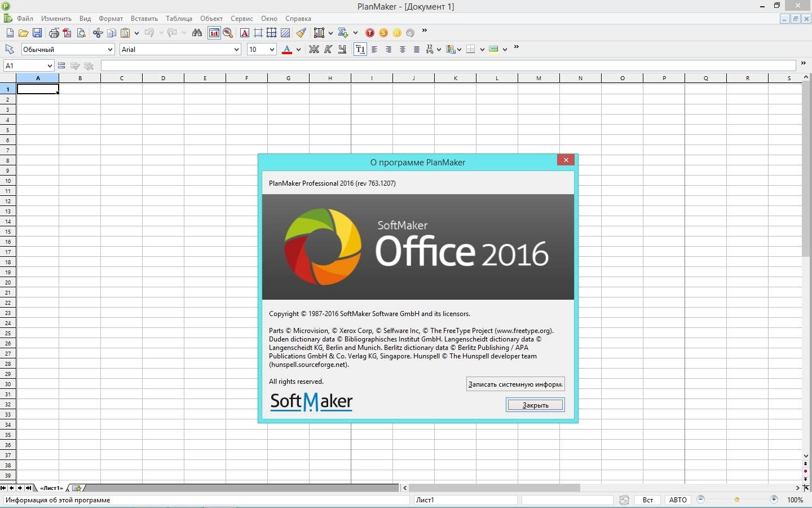Save the document with the floppy icon
Viewport: 812px width, 508px height.
click(37, 33)
